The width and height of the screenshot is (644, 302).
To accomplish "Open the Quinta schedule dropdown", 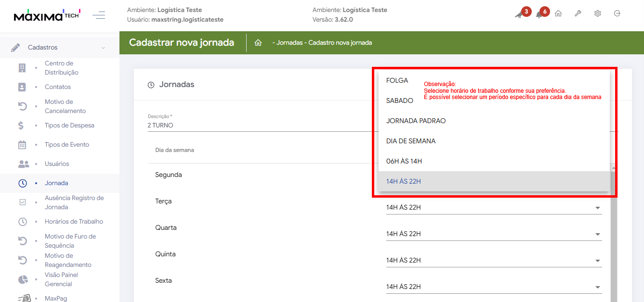I will coord(493,261).
